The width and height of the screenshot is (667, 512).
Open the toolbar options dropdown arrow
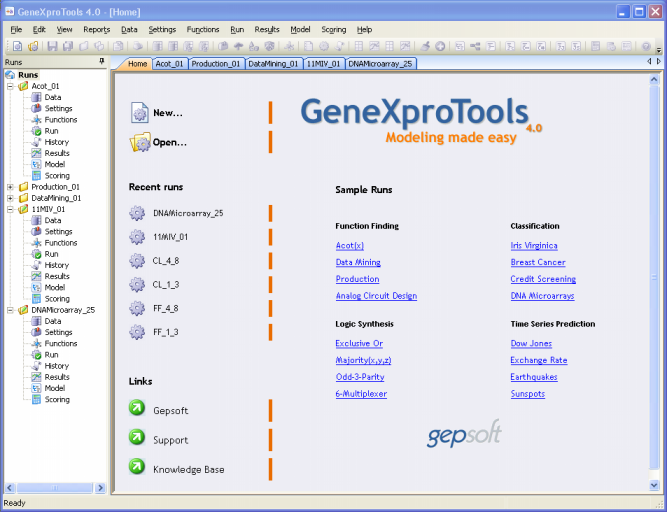pos(659,49)
